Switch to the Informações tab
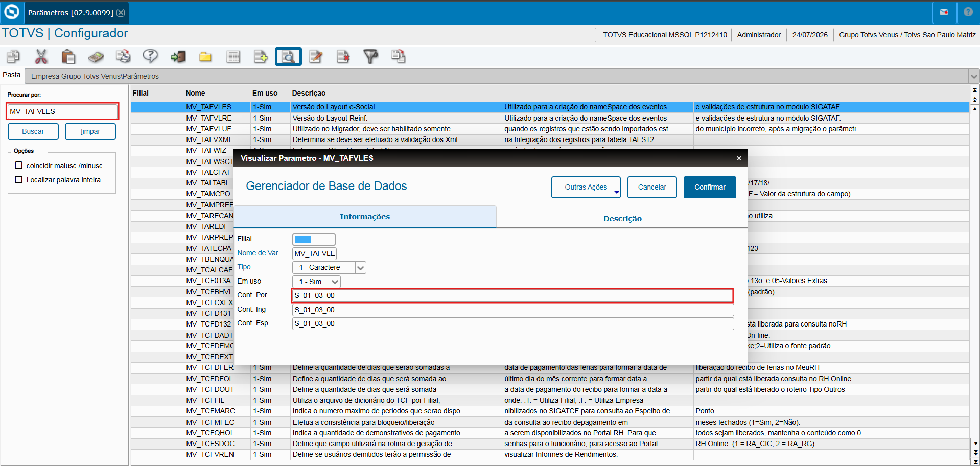 pos(365,217)
